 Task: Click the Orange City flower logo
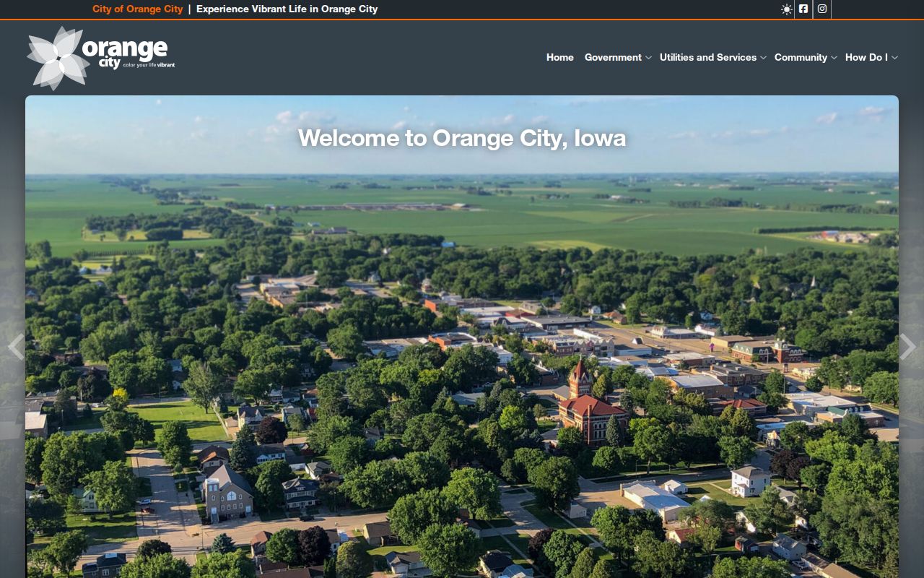[x=100, y=58]
